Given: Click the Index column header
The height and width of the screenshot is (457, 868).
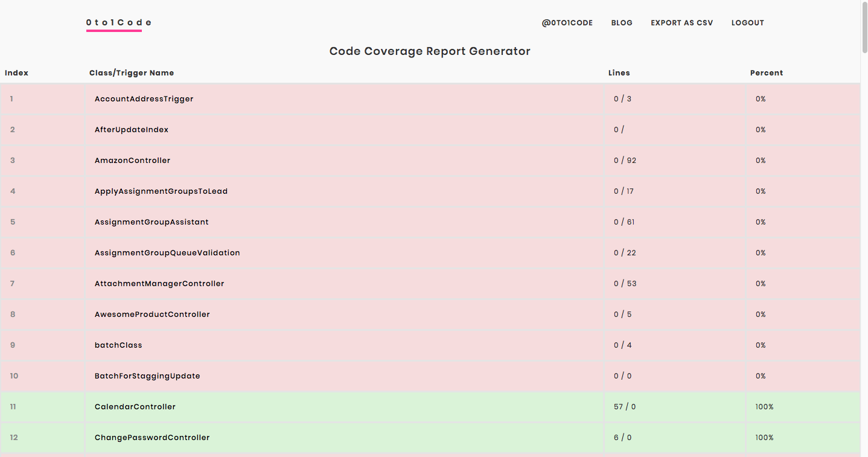Looking at the screenshot, I should tap(16, 73).
